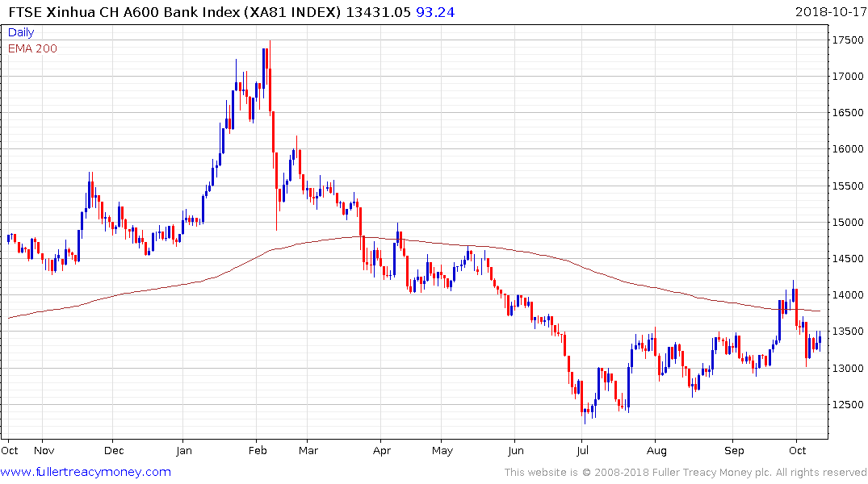Click the Nov month label on the time axis

click(44, 450)
